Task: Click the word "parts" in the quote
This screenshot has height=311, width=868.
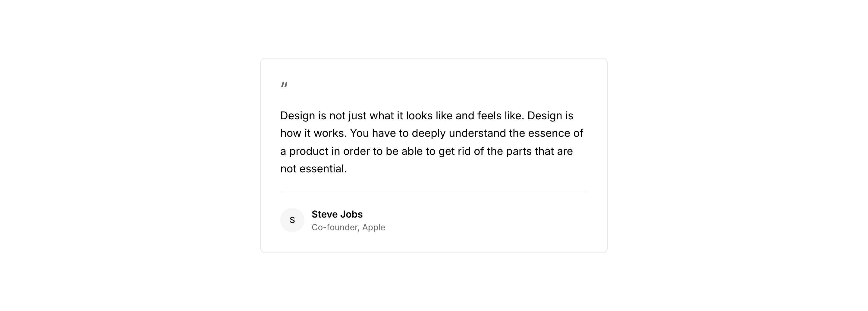Action: 519,151
